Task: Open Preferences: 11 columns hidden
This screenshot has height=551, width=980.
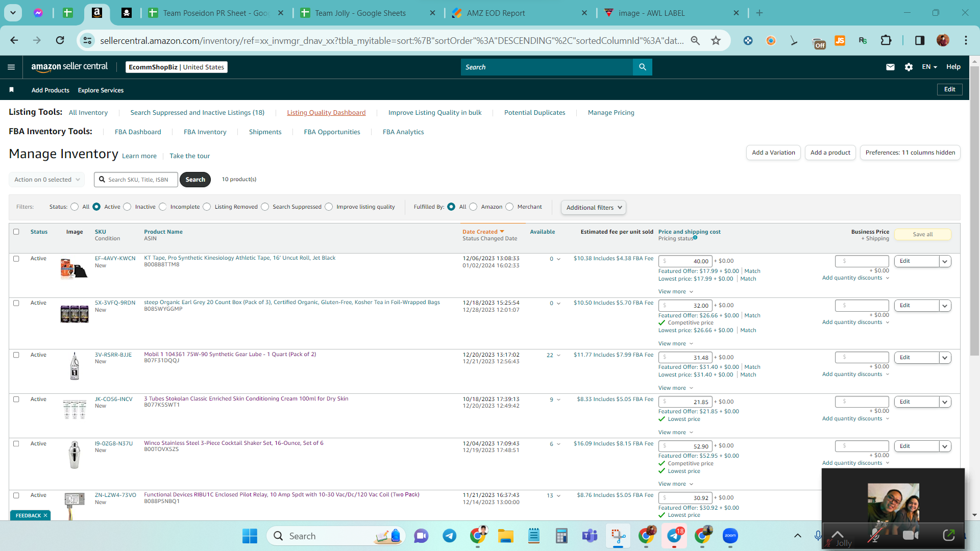Action: [910, 153]
